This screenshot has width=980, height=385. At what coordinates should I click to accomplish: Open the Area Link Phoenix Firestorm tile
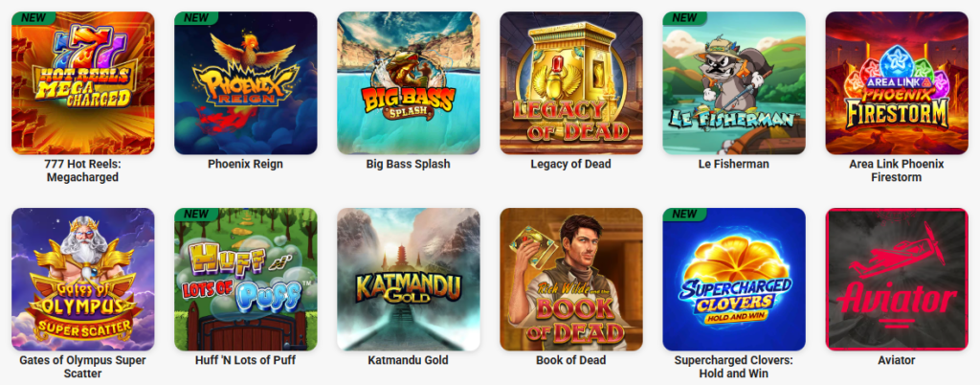[897, 83]
